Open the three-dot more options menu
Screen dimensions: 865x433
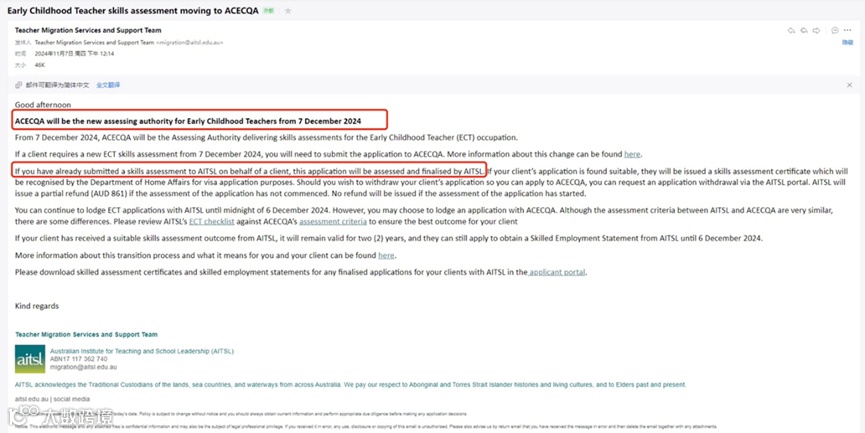[x=848, y=30]
